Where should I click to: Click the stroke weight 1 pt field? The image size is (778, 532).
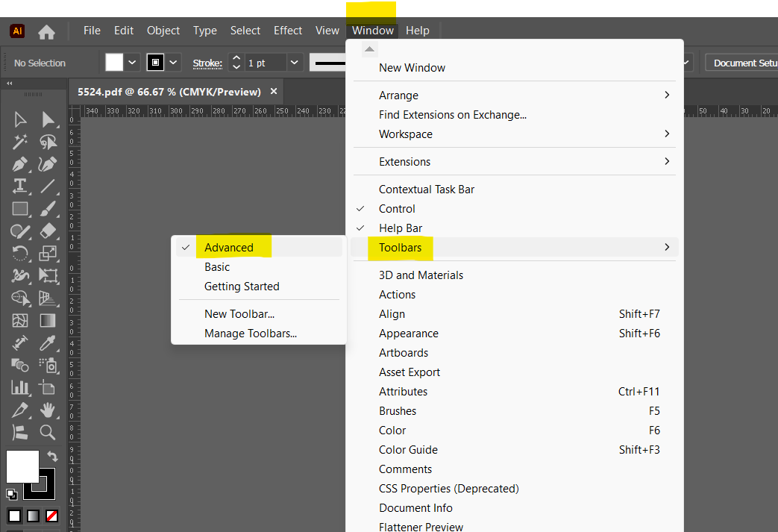point(266,63)
